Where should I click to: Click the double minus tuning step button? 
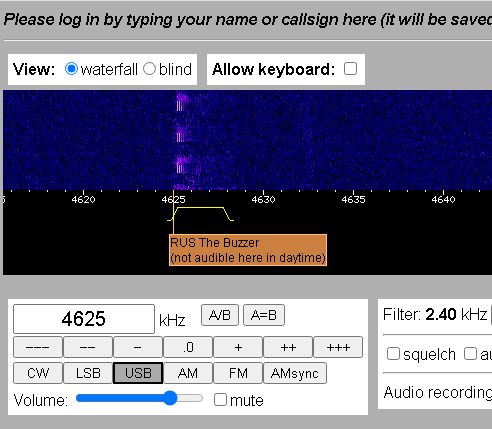[88, 347]
